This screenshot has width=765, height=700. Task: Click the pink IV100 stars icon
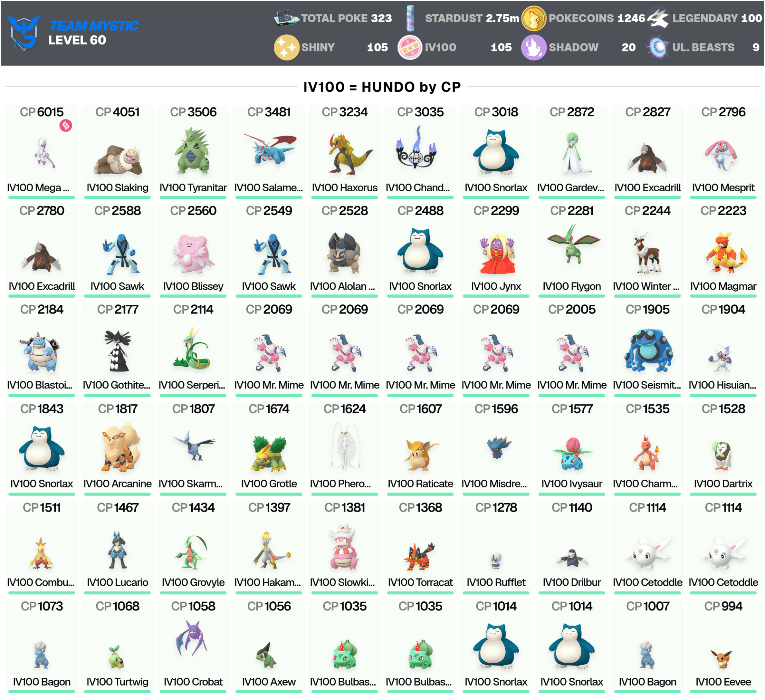tap(410, 47)
